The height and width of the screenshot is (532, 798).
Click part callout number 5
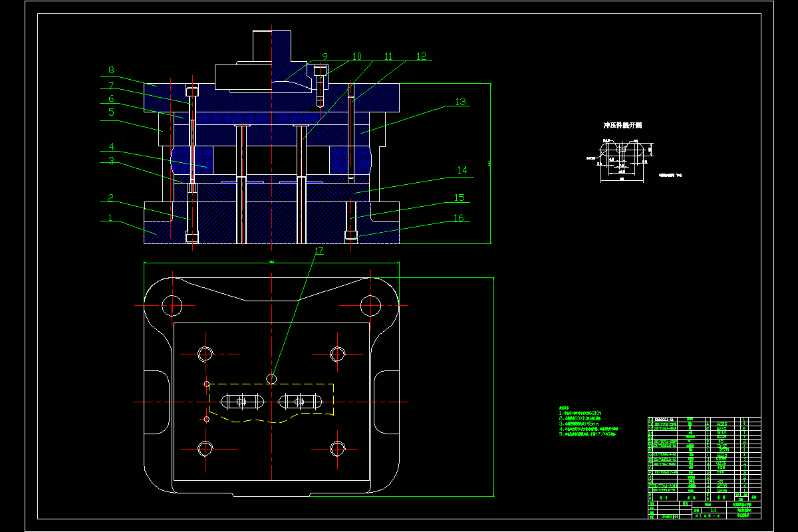(x=111, y=112)
